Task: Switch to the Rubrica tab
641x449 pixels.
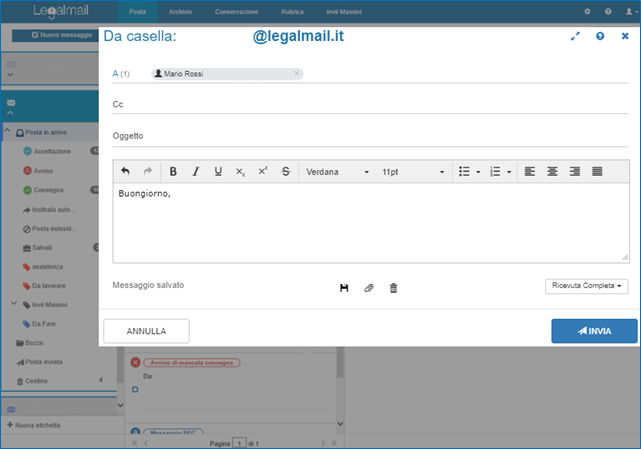Action: (x=294, y=12)
